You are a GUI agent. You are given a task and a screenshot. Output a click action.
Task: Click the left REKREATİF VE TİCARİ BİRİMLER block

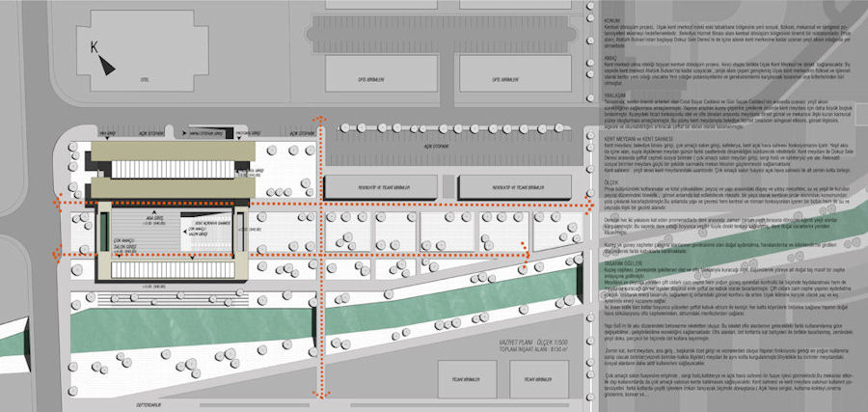(380, 187)
